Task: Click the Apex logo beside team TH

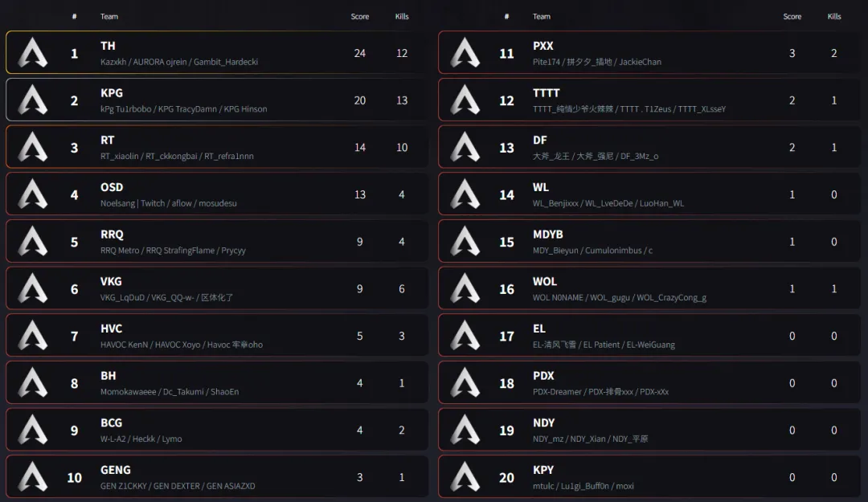Action: (x=33, y=53)
